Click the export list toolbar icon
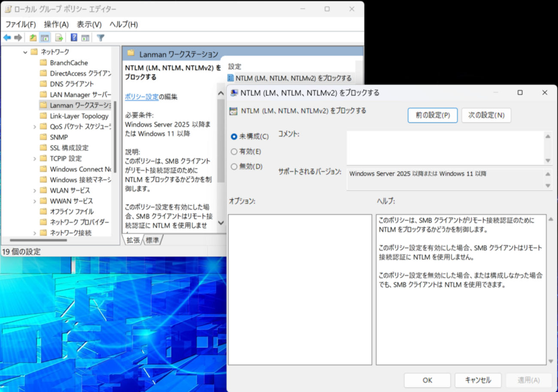The height and width of the screenshot is (392, 558). pyautogui.click(x=59, y=38)
